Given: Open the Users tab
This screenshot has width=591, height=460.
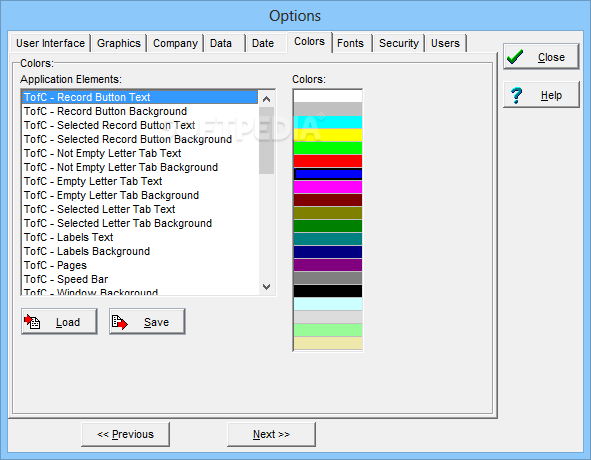Looking at the screenshot, I should pos(445,43).
